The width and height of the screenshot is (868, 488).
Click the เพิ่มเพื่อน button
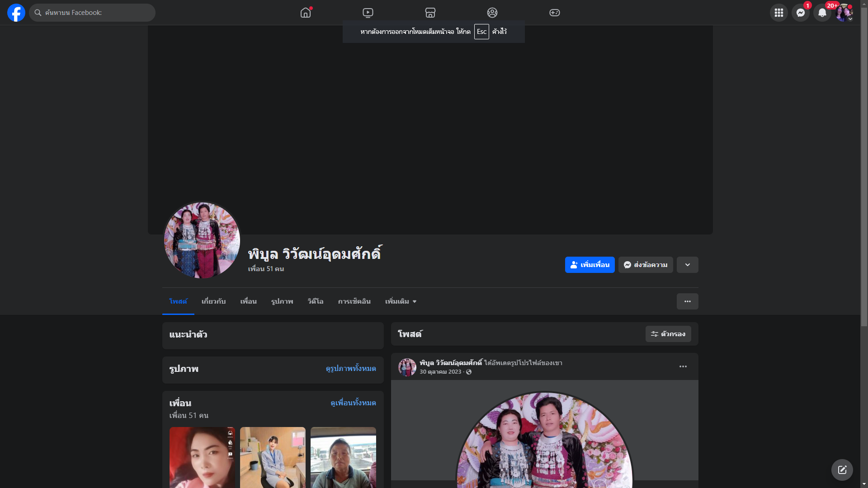(590, 265)
